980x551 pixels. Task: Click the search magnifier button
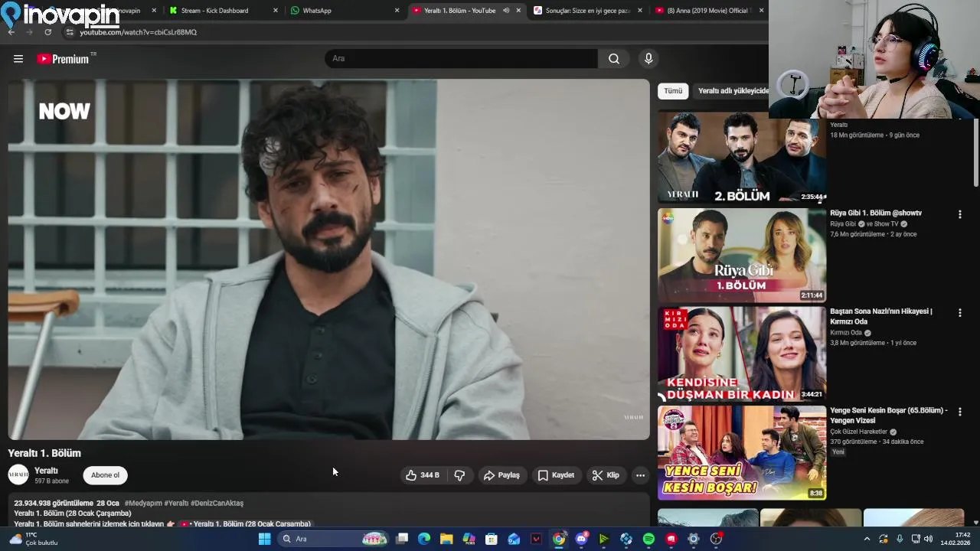(614, 59)
